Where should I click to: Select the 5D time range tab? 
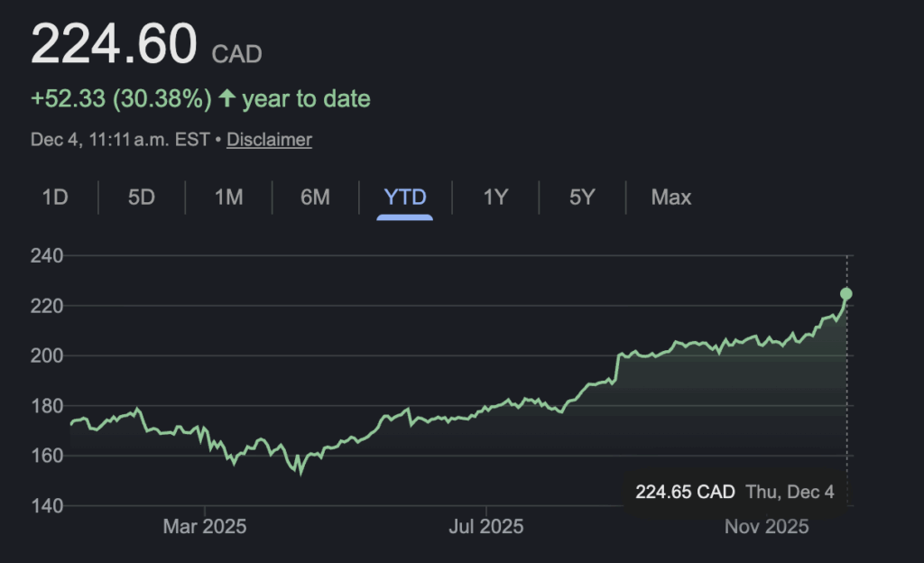coord(142,197)
